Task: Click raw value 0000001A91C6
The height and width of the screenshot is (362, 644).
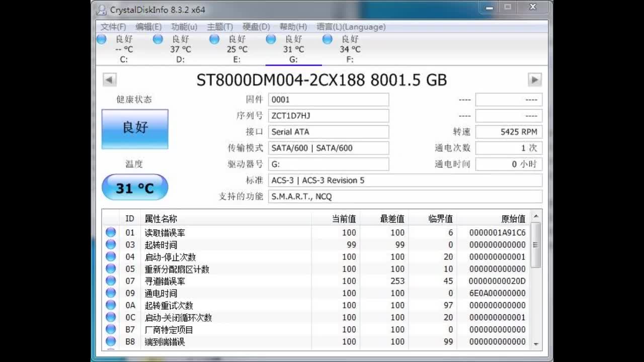Action: click(x=497, y=232)
